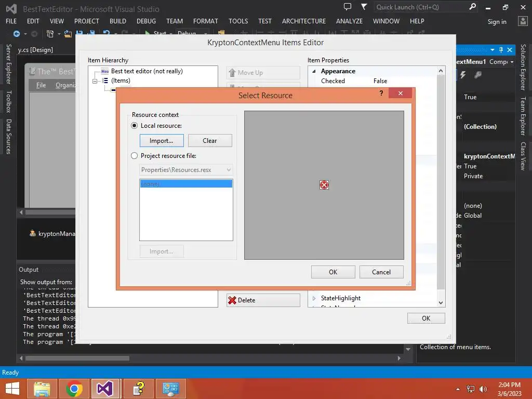Image resolution: width=532 pixels, height=399 pixels.
Task: Click the notifications filter funnel icon
Action: click(364, 7)
